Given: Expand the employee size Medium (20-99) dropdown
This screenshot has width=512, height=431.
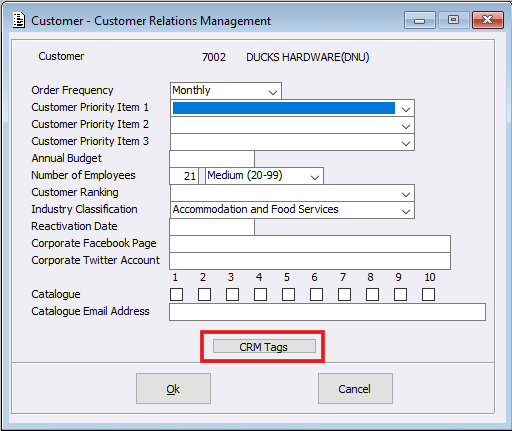Looking at the screenshot, I should point(264,176).
